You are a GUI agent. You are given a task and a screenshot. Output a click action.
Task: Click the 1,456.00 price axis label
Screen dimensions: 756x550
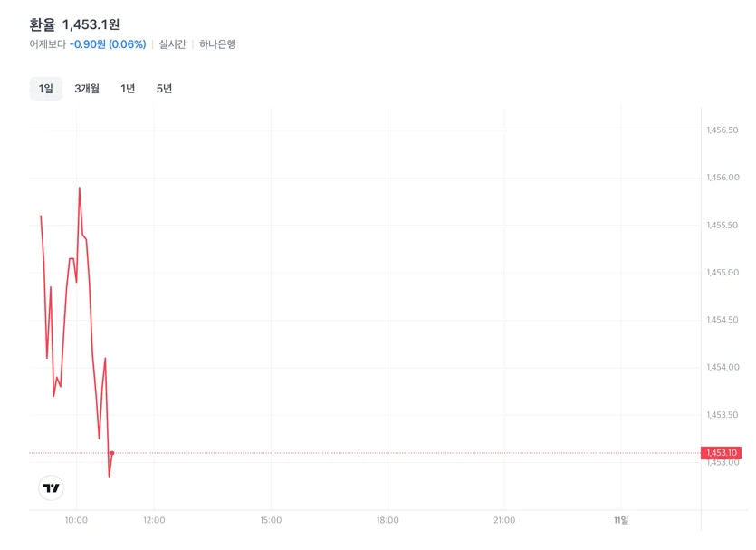723,178
